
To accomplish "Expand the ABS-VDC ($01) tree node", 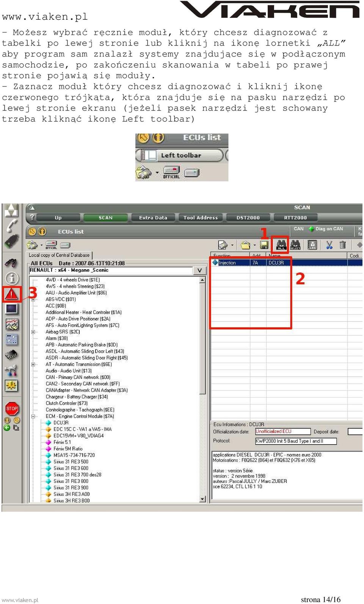I will [33, 299].
